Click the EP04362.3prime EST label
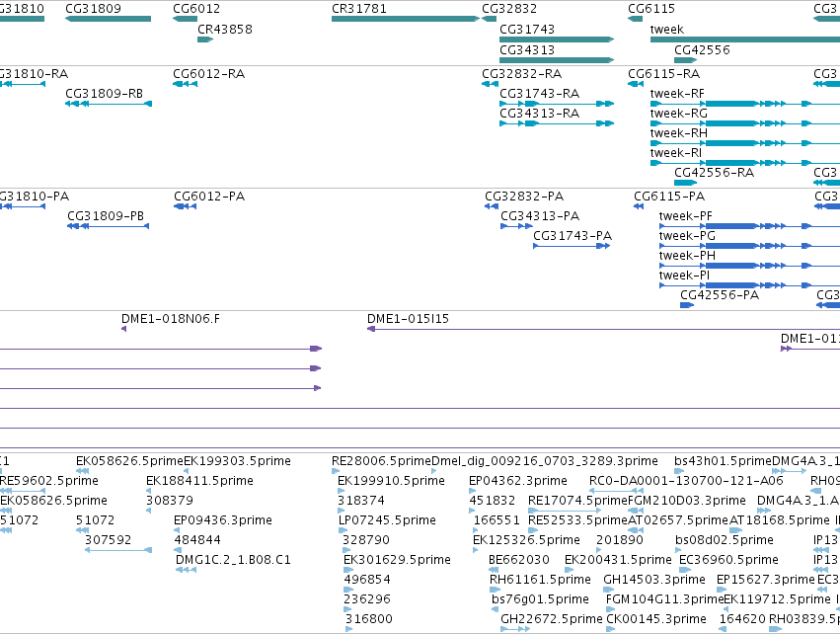840x634 pixels. point(517,481)
